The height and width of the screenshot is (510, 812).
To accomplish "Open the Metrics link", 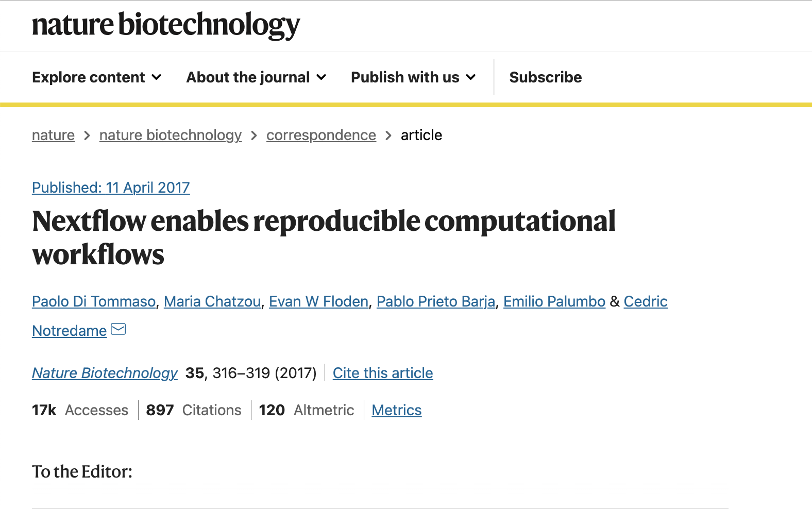I will coord(397,410).
